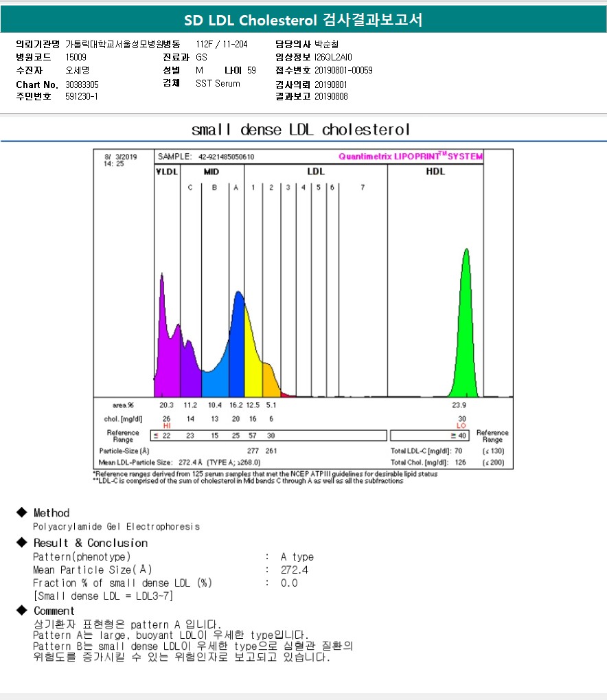Viewport: 607px width, 700px height.
Task: Select the result report date '20190808'
Action: [331, 96]
